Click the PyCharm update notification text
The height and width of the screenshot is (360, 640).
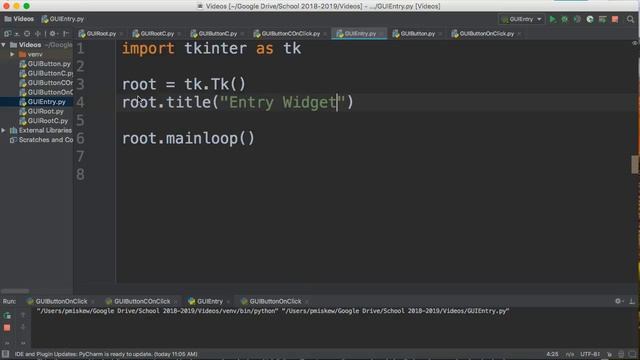point(106,354)
